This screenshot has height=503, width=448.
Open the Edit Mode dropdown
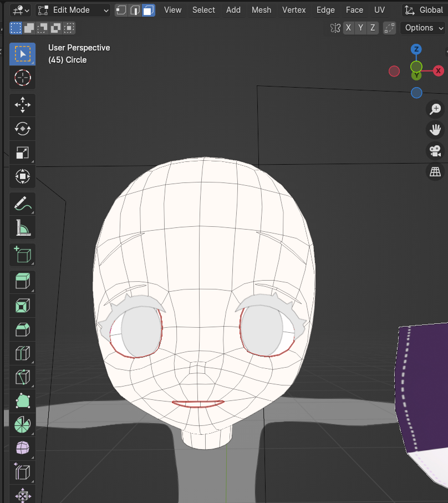click(x=73, y=11)
